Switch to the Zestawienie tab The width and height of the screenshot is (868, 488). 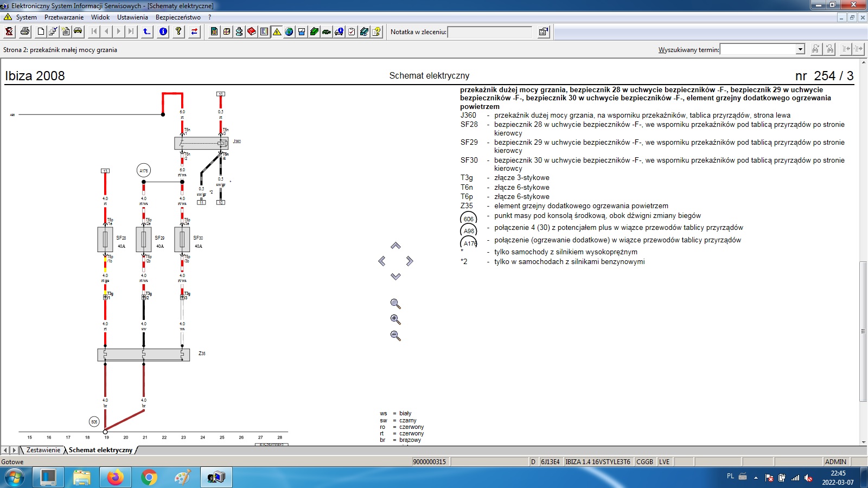click(43, 450)
